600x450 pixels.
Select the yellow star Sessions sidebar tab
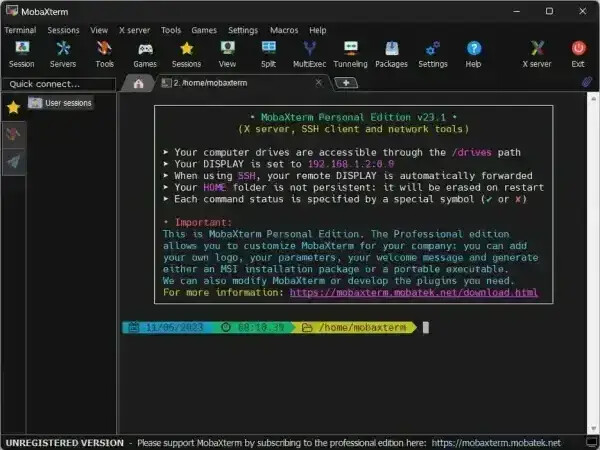(13, 108)
